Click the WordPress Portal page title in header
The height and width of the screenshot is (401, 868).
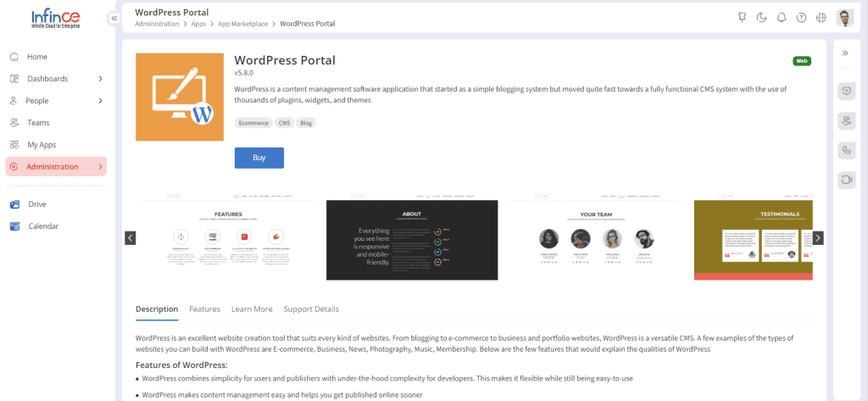coord(171,12)
